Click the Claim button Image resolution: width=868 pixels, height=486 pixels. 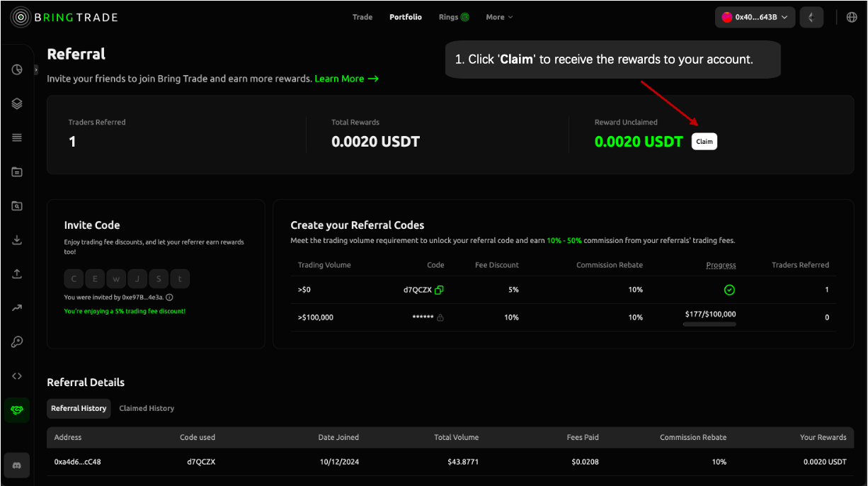click(704, 142)
